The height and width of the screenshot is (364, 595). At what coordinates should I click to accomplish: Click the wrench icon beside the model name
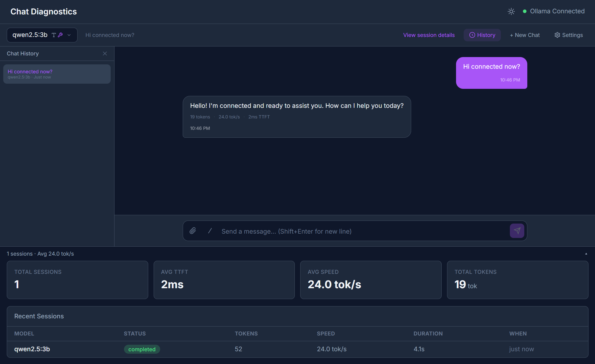(x=60, y=35)
